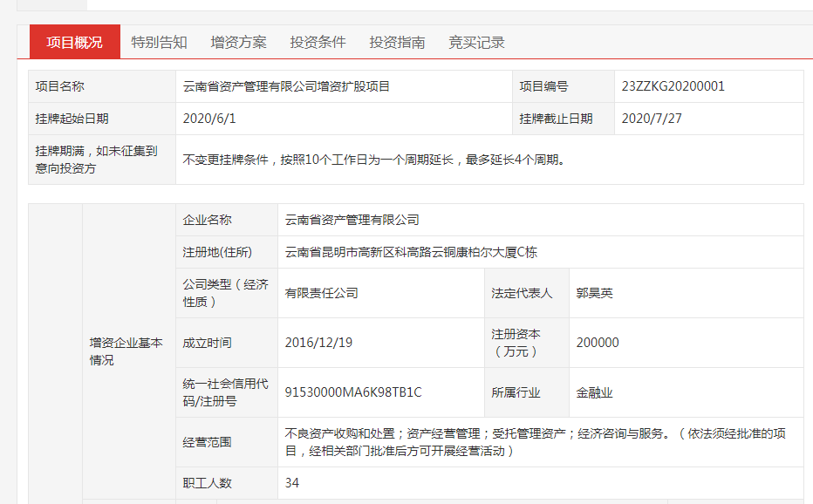Click company type value 有限责任公司
Screen dimensions: 813x504
[x=322, y=294]
